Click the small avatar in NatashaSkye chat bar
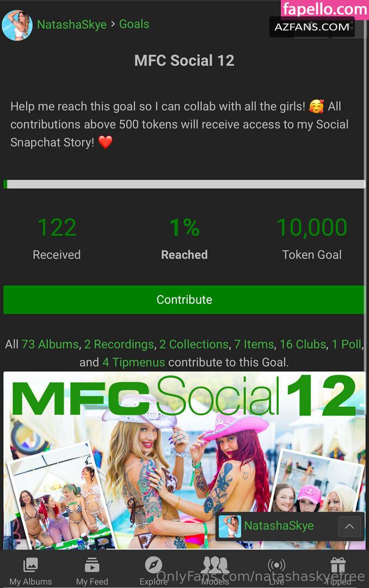 tap(230, 526)
